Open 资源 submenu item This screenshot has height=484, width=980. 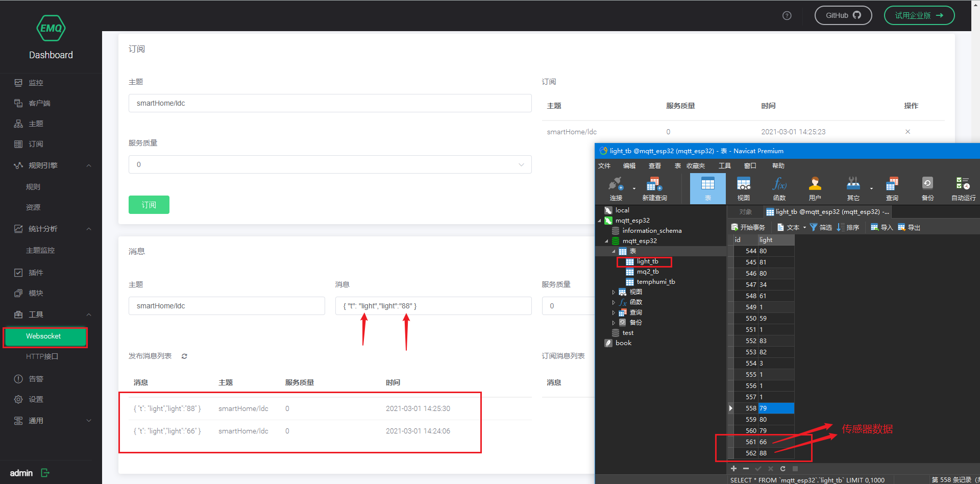pyautogui.click(x=33, y=207)
